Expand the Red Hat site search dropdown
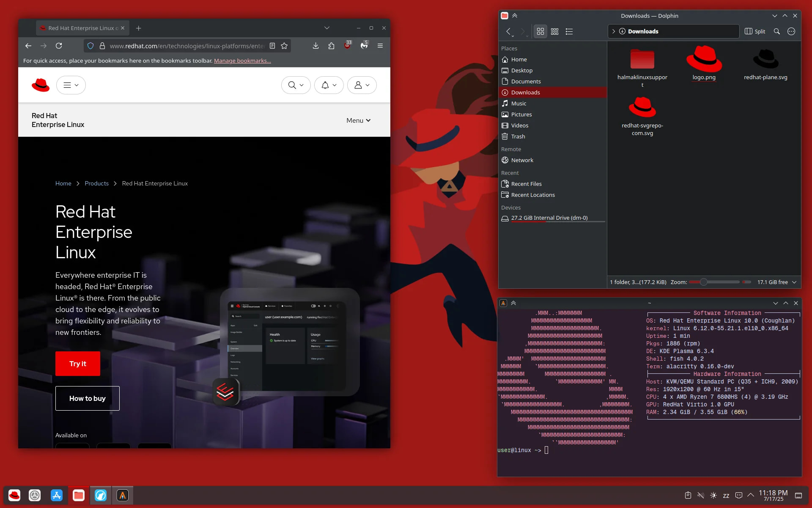 296,85
